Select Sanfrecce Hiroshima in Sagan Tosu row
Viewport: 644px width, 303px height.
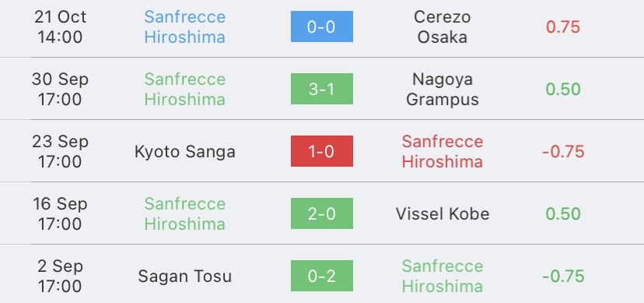[443, 276]
